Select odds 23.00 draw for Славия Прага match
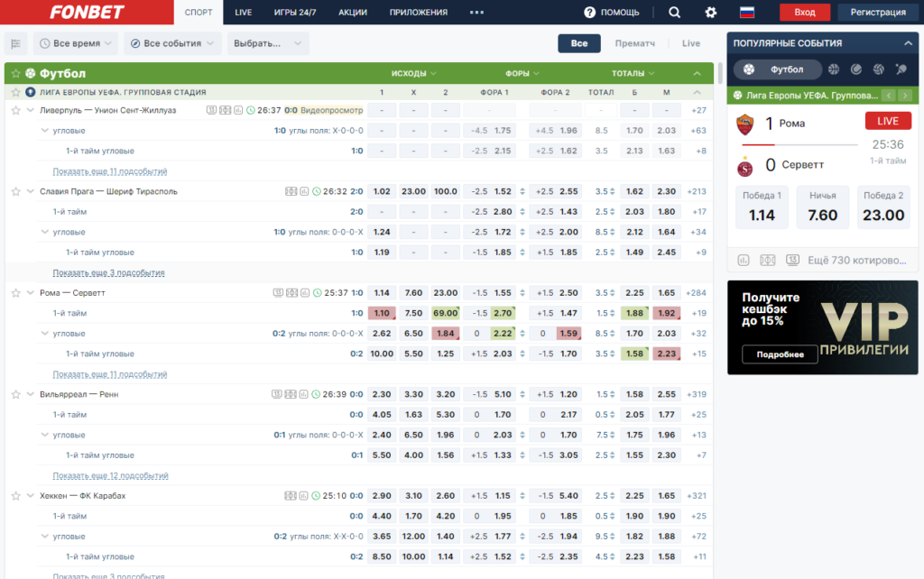The width and height of the screenshot is (924, 579). 413,191
